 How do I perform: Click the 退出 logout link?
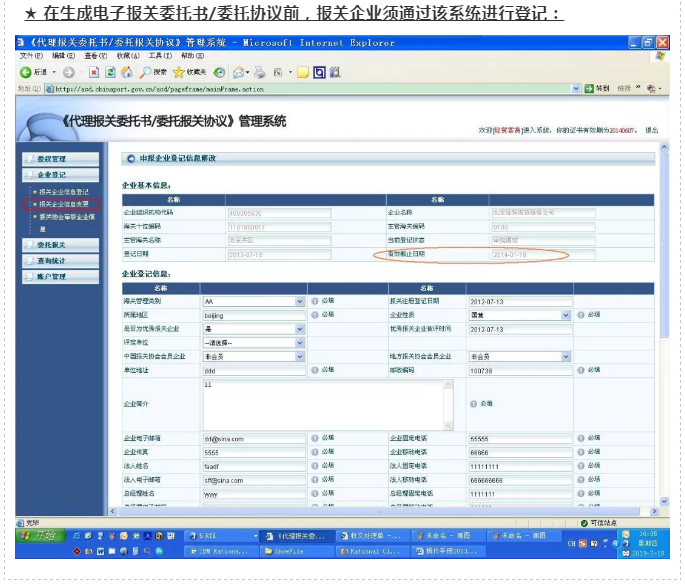(x=651, y=130)
